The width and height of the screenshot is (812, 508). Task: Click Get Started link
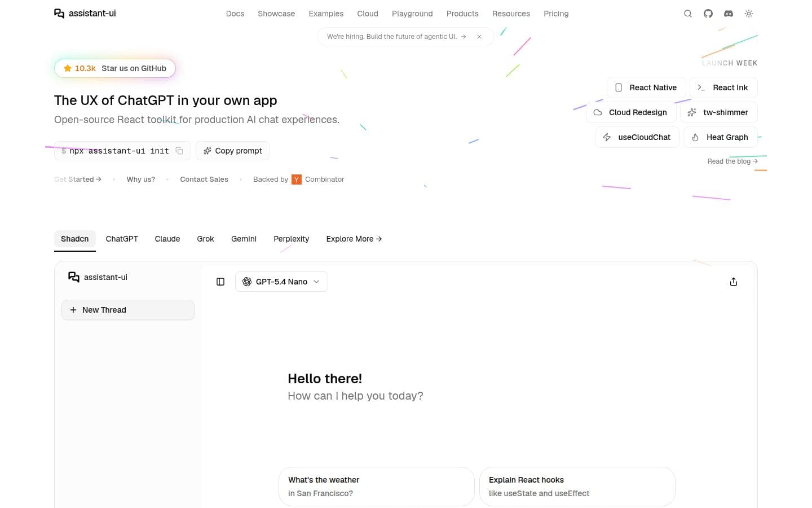(78, 179)
